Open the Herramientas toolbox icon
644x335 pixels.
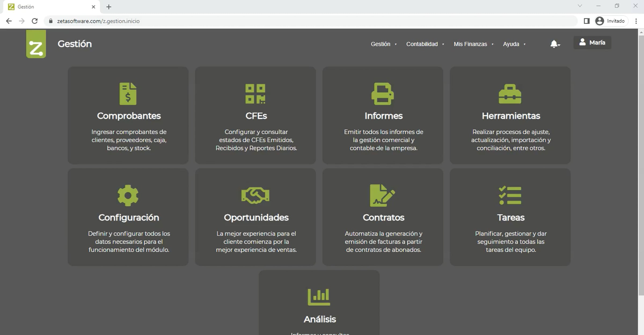(x=510, y=94)
